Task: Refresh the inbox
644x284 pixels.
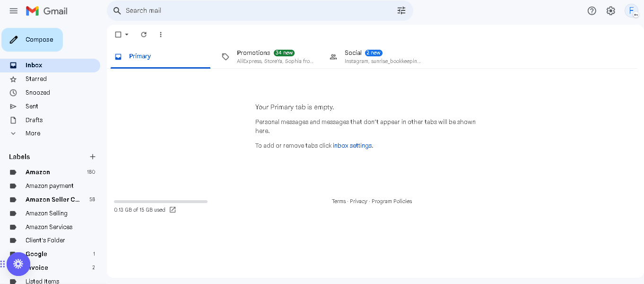Action: pyautogui.click(x=144, y=35)
